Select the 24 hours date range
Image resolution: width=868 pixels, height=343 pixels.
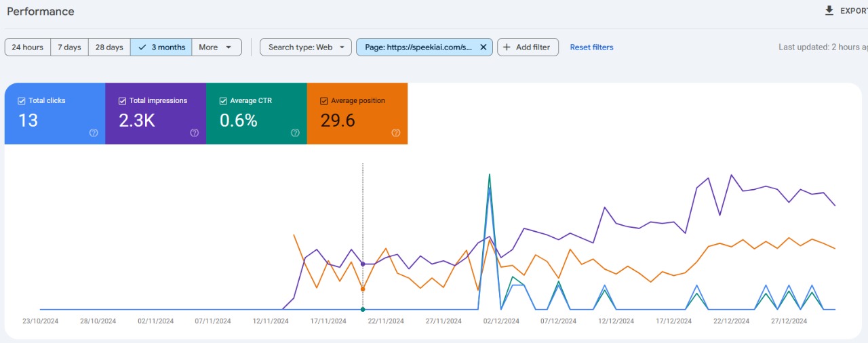pyautogui.click(x=28, y=47)
